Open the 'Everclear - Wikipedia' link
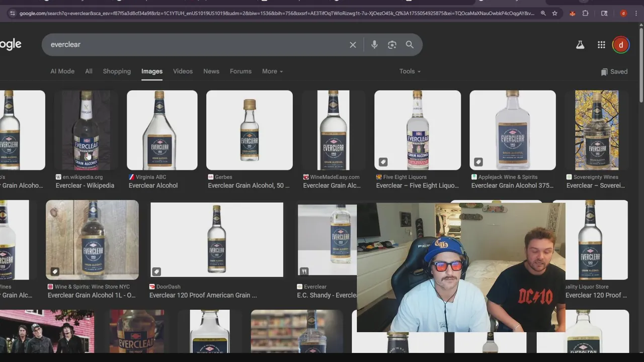 point(85,186)
